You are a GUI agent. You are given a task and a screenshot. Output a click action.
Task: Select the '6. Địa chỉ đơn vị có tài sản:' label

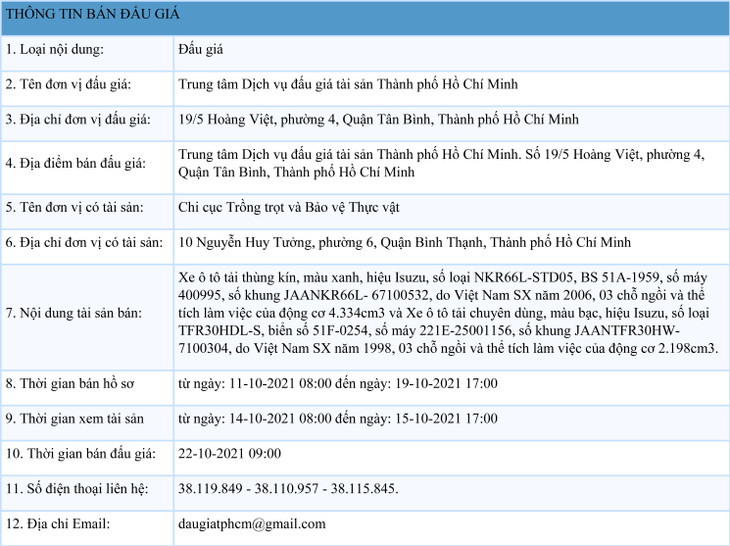pos(84,242)
